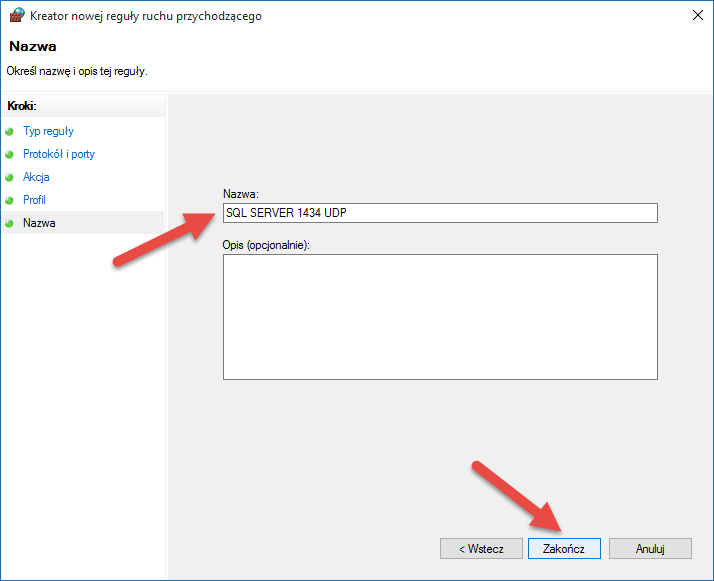This screenshot has height=581, width=714.
Task: Click the green bullet beside Profil
Action: coord(10,200)
